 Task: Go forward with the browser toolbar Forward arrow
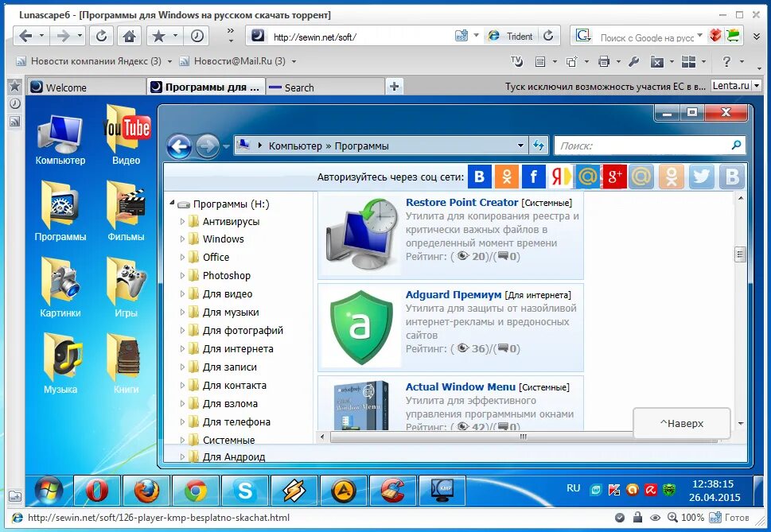click(63, 36)
